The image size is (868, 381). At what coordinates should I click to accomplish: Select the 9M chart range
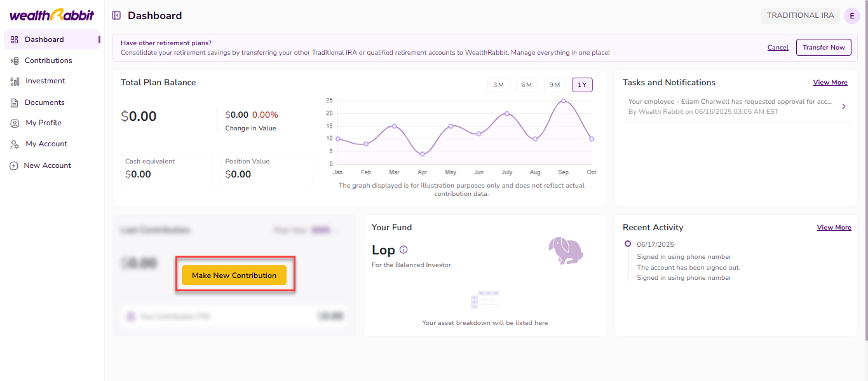tap(554, 85)
